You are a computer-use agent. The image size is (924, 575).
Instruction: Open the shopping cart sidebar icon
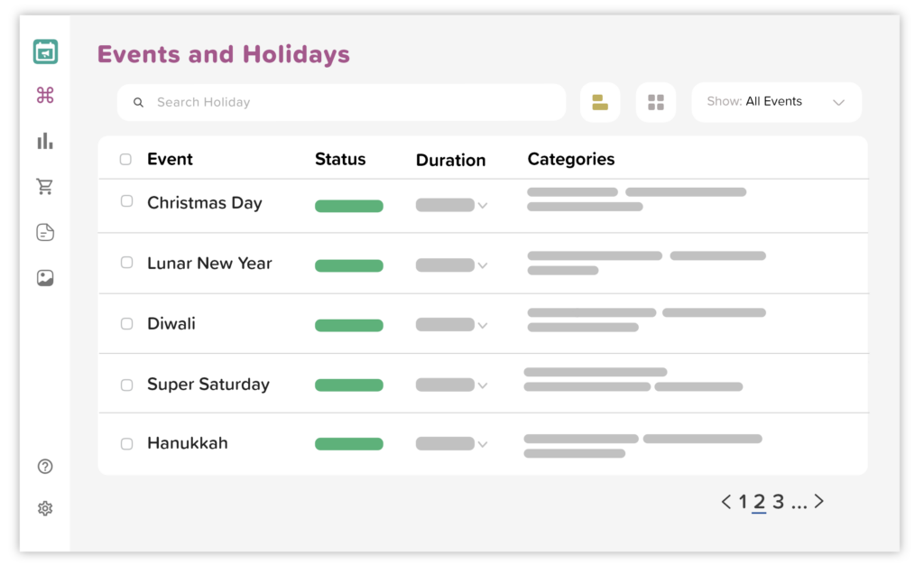(45, 186)
